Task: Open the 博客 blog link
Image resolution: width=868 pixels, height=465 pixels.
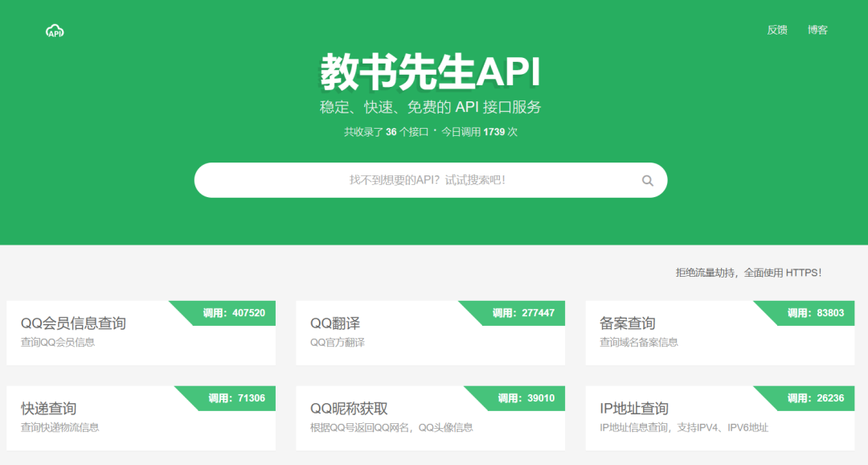Action: pyautogui.click(x=817, y=31)
